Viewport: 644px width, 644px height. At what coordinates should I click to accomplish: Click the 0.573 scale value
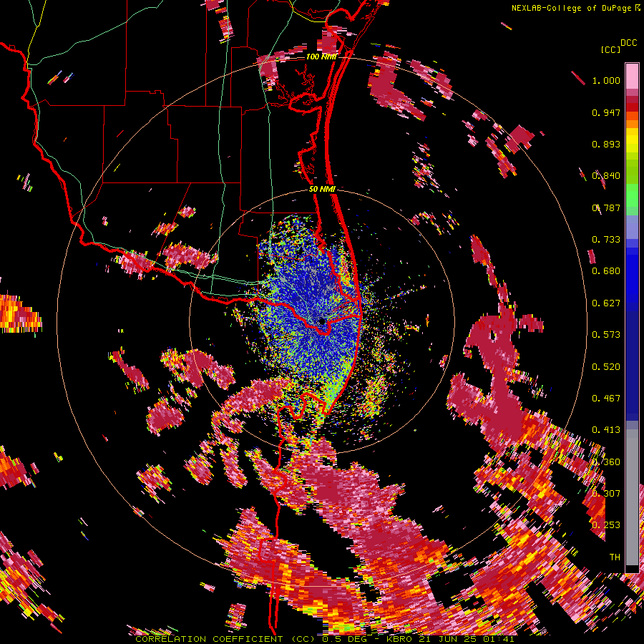click(606, 335)
